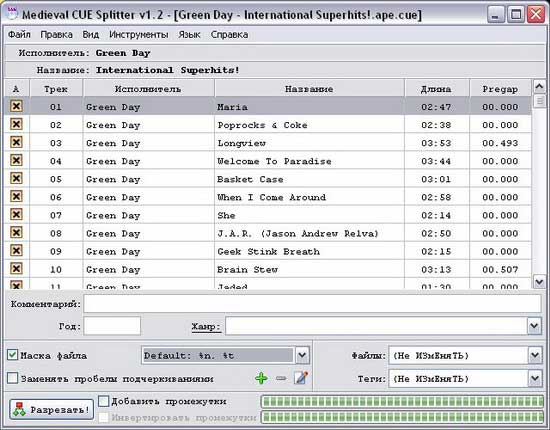The image size is (550, 430).
Task: Uncheck track 04 Welcome To Paradise checkbox
Action: pyautogui.click(x=16, y=160)
